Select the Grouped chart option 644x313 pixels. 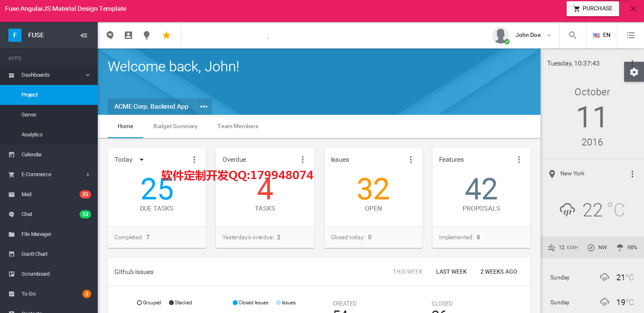click(x=149, y=303)
